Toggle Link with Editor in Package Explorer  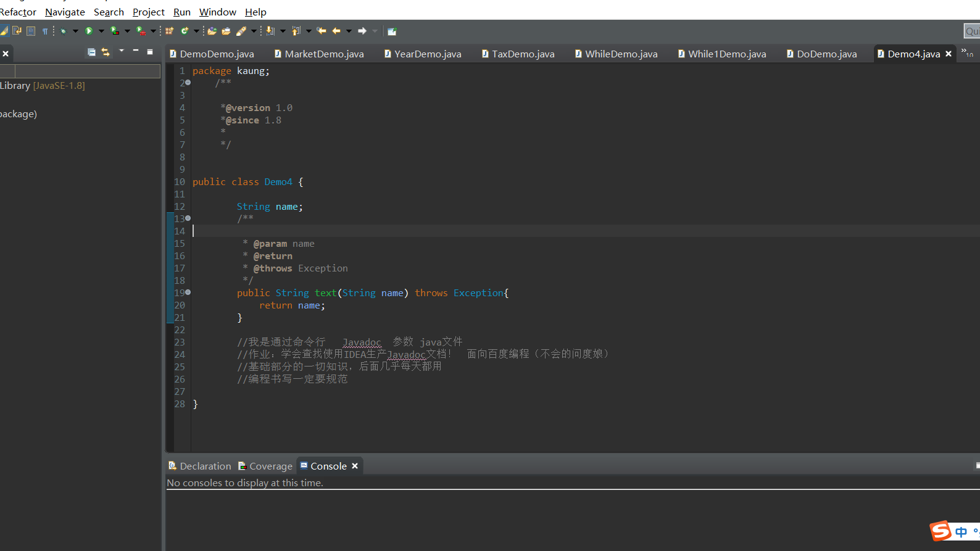(106, 52)
